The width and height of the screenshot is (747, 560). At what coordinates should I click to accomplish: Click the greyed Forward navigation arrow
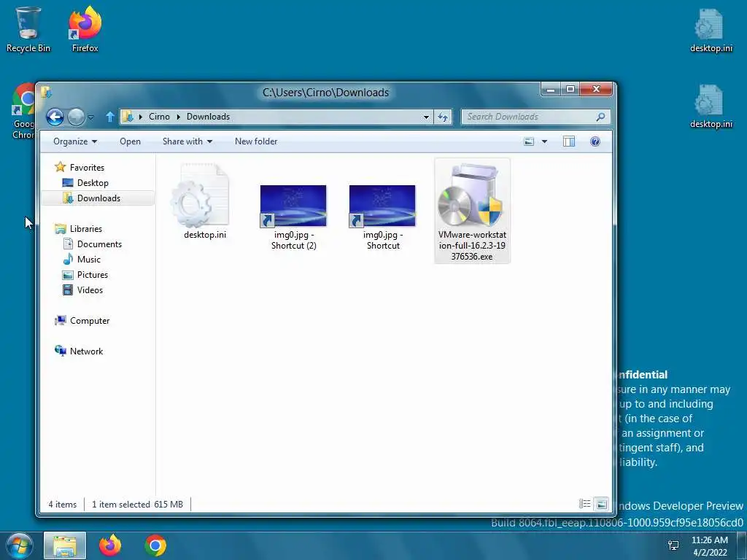pos(76,117)
